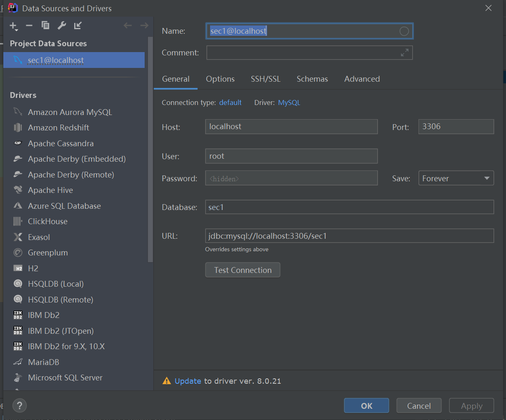Click the drivers list scrollbar
Viewport: 506px width, 420px height.
click(x=150, y=150)
